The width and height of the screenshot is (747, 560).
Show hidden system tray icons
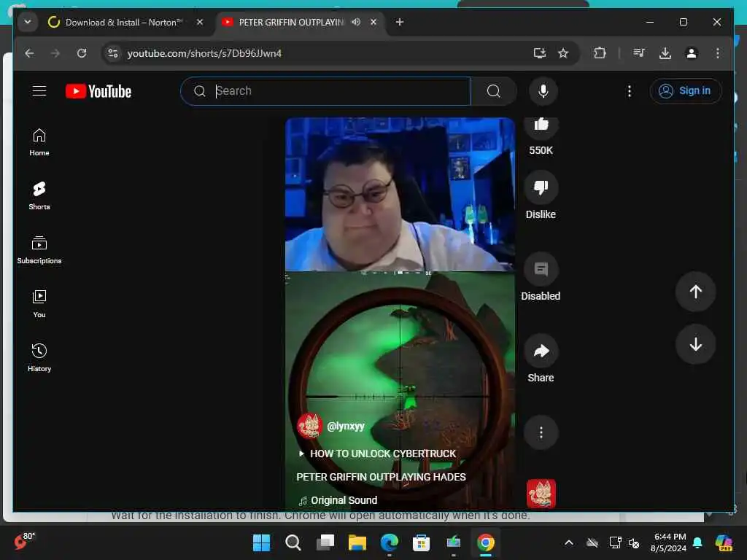(569, 542)
